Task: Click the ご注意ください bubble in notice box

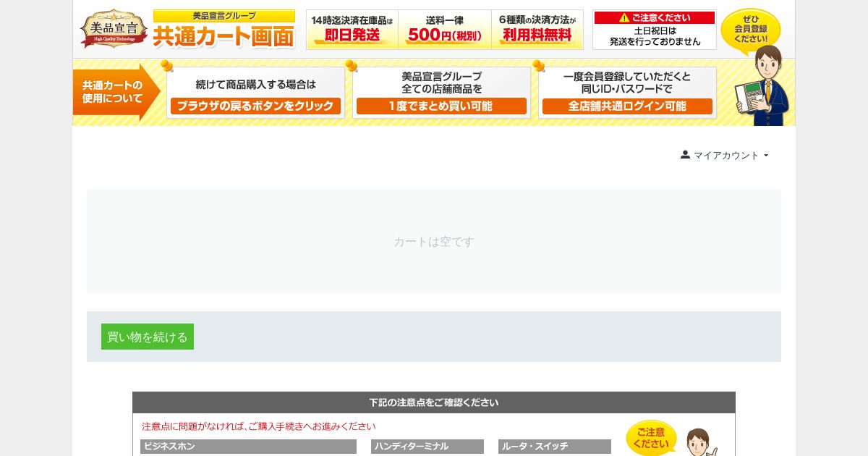Action: (x=652, y=438)
